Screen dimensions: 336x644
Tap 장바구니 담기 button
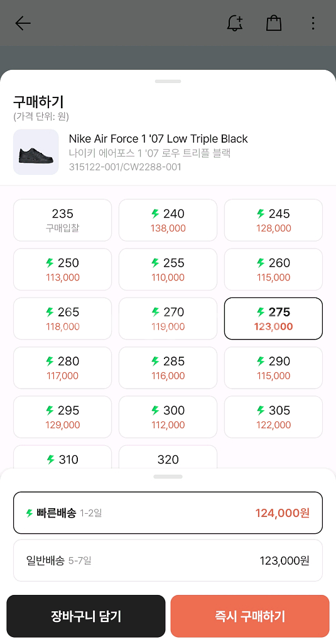(86, 616)
